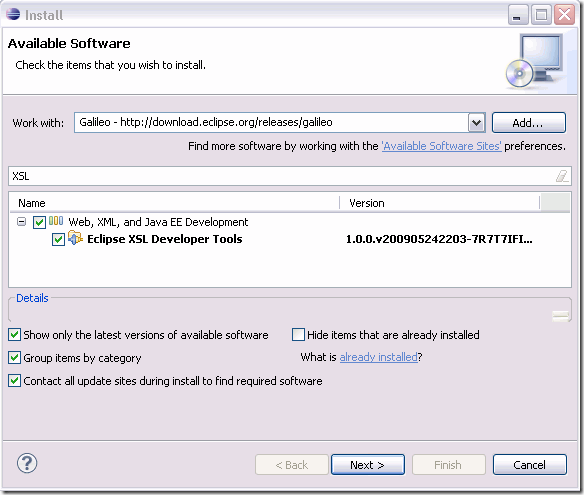Collapse the Web, XML, and Java EE tree node

[22, 222]
